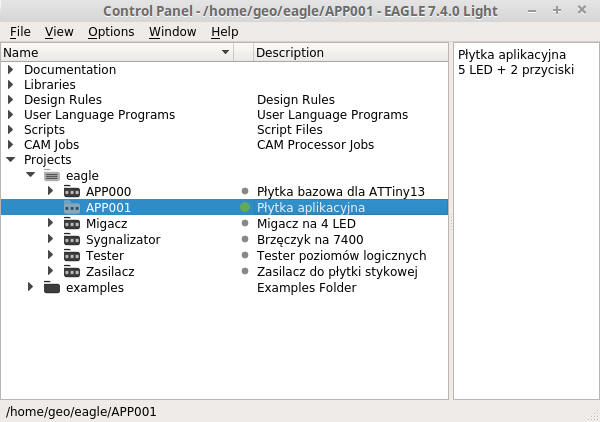The width and height of the screenshot is (600, 422).
Task: Click the Zasilacz project icon
Action: point(71,271)
